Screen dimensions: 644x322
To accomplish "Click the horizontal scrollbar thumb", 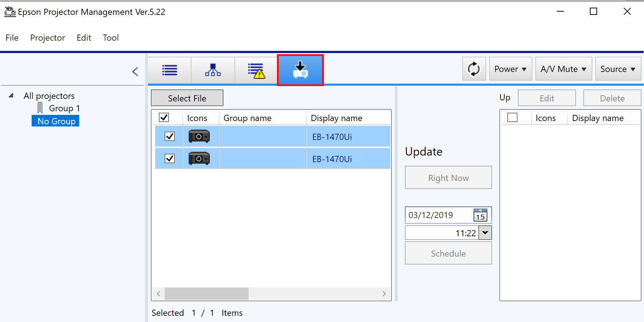I will (x=206, y=294).
